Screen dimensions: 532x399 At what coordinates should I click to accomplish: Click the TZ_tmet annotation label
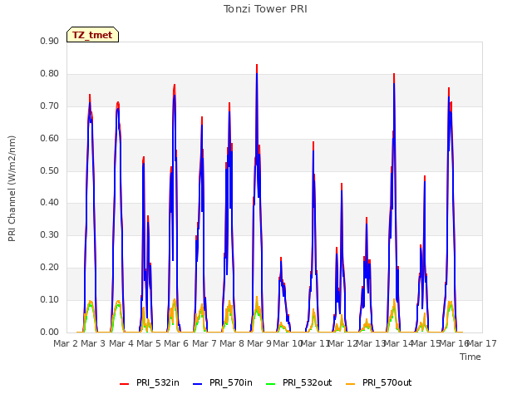92,35
